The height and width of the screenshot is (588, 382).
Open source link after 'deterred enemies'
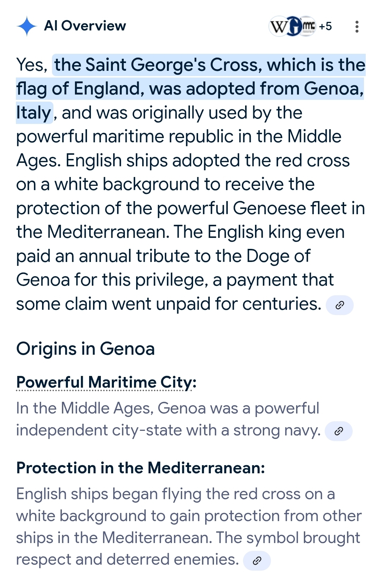point(257,561)
